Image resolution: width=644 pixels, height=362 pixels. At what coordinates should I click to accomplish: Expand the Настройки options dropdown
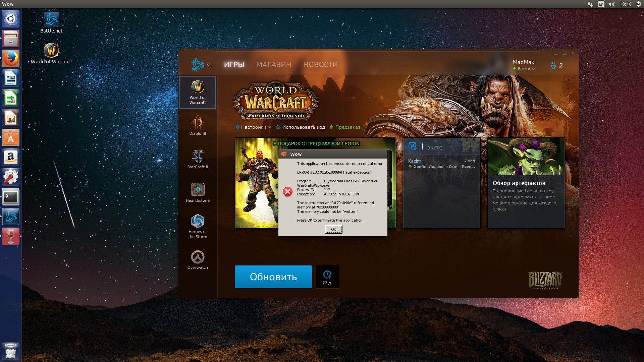tap(253, 127)
